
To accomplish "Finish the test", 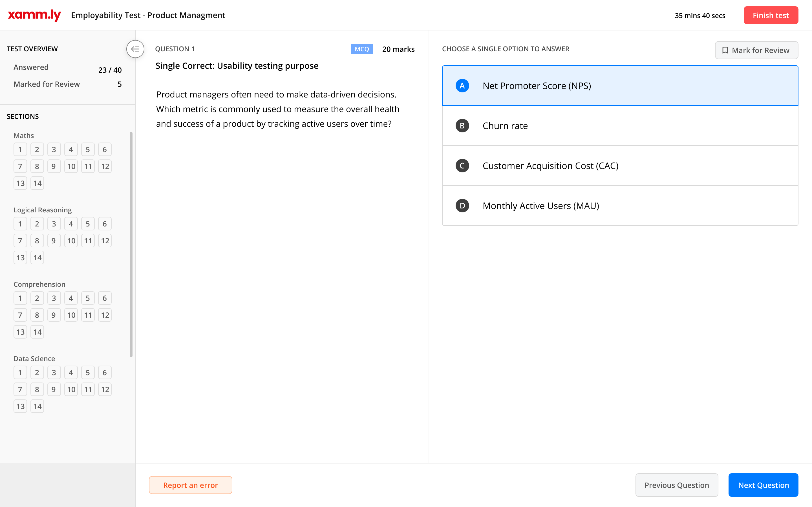I will click(770, 15).
